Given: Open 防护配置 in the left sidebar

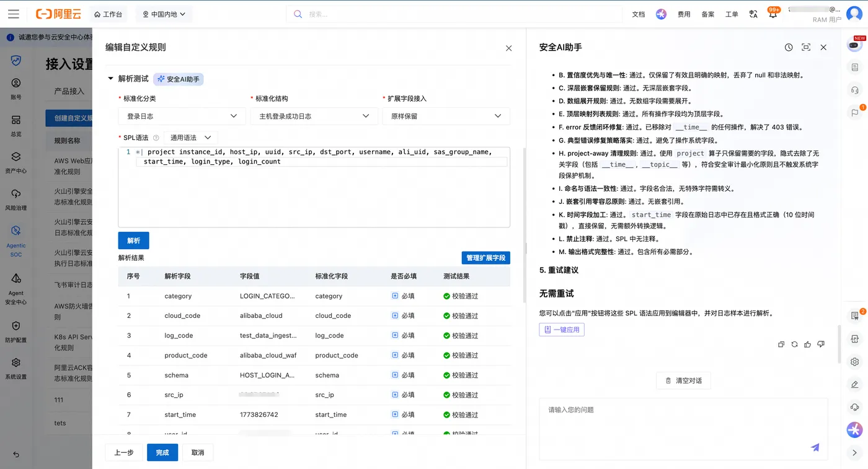Looking at the screenshot, I should pyautogui.click(x=16, y=331).
